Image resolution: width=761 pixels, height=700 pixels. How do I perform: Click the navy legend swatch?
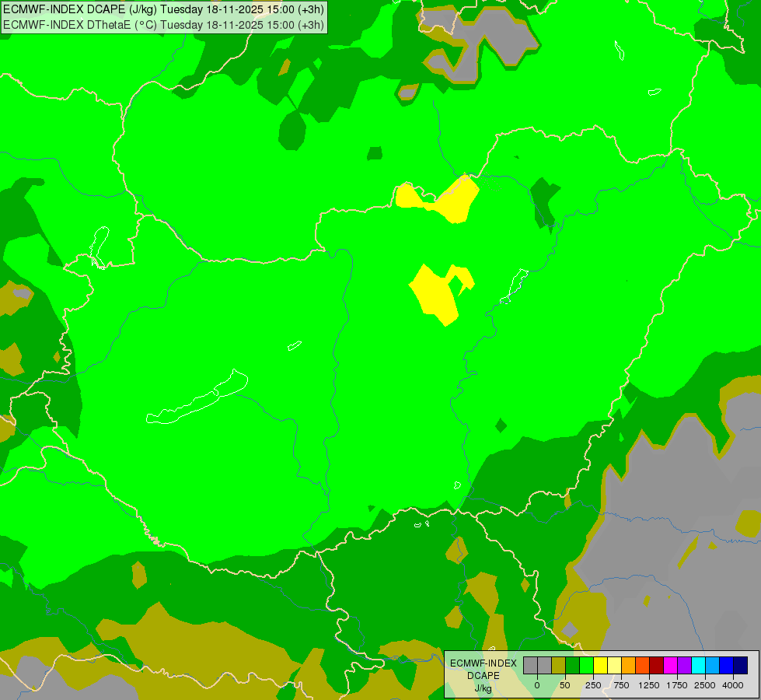(x=741, y=666)
